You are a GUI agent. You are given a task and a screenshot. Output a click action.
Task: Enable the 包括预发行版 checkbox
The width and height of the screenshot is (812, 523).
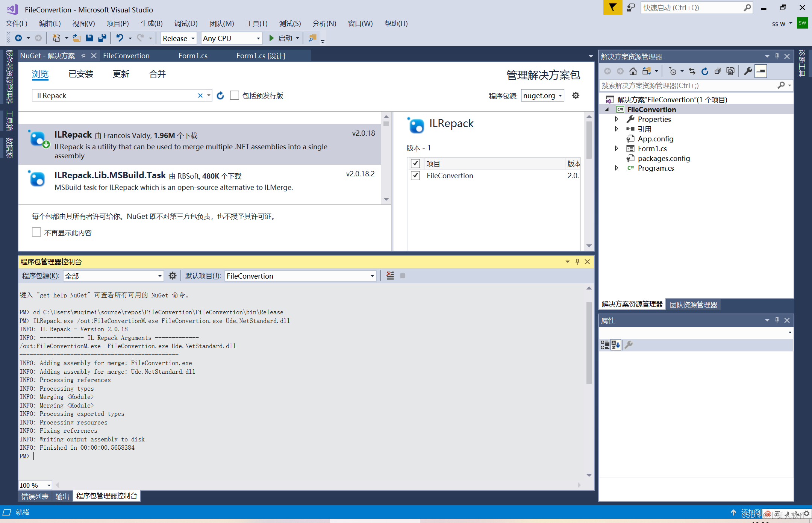click(x=234, y=95)
